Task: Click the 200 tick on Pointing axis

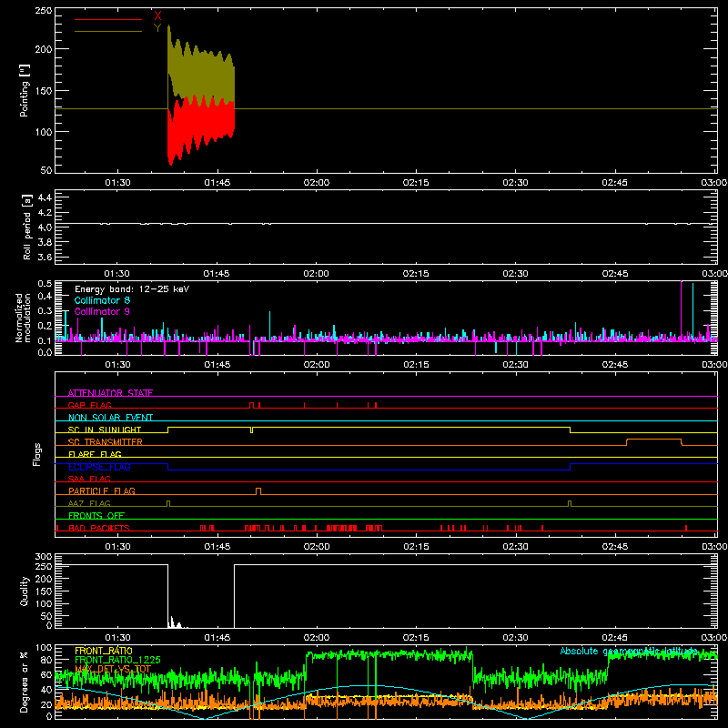Action: click(x=44, y=49)
